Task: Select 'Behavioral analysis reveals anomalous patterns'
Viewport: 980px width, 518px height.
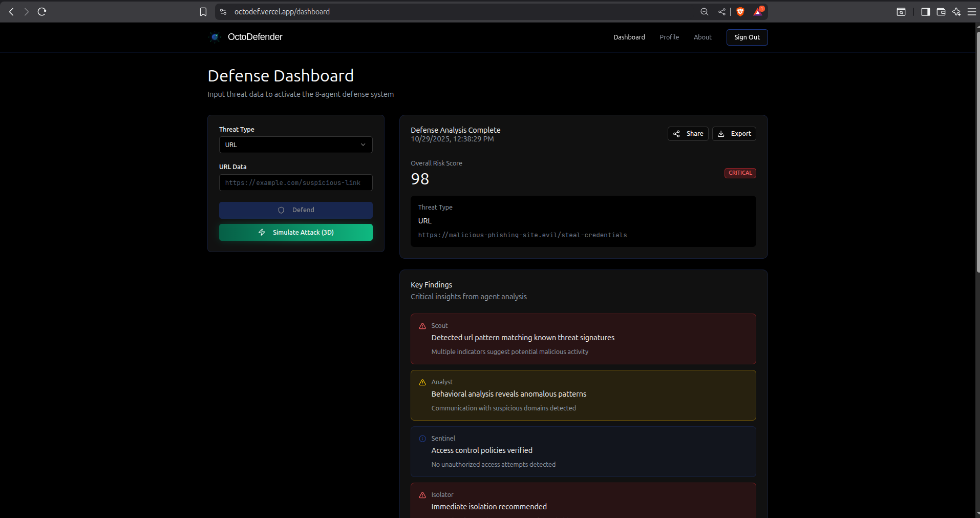Action: [509, 394]
